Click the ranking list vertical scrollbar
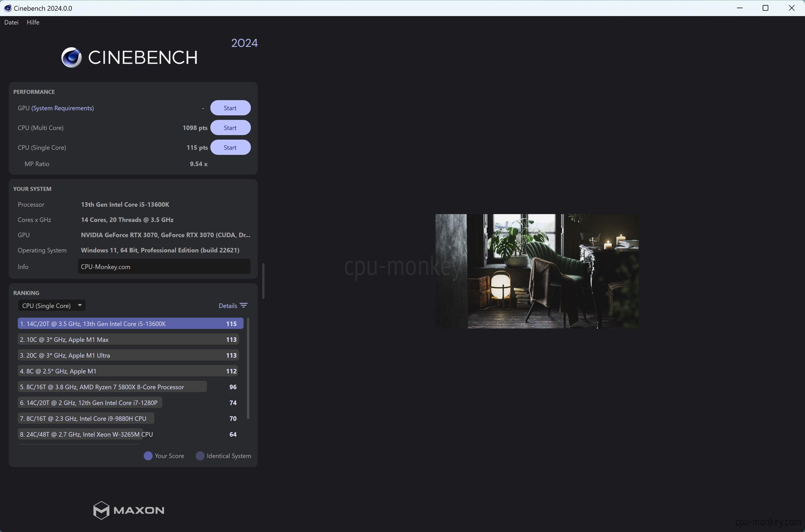This screenshot has height=532, width=805. tap(248, 368)
